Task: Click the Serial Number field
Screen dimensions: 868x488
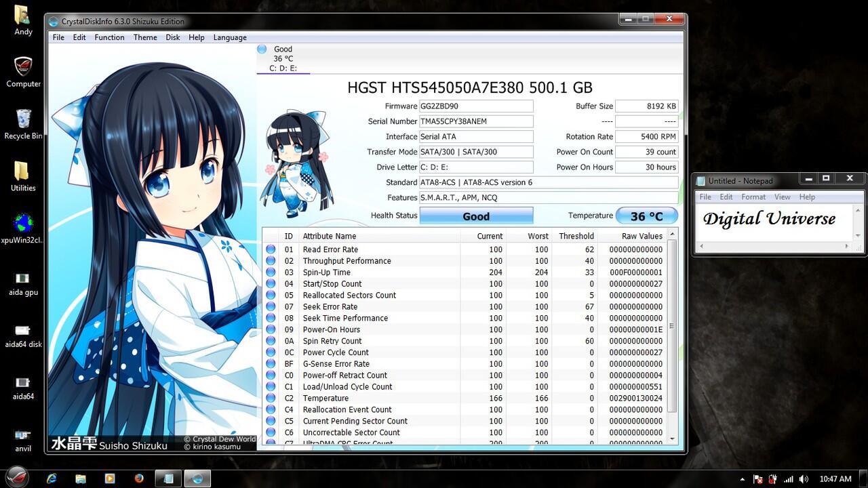Action: point(476,121)
